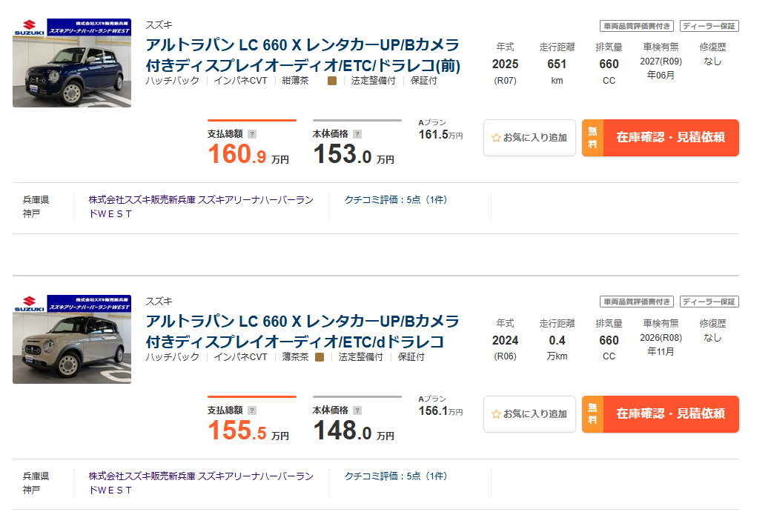
Task: Click help icon beside 支払総額 for 155.5万円
Action: click(252, 410)
